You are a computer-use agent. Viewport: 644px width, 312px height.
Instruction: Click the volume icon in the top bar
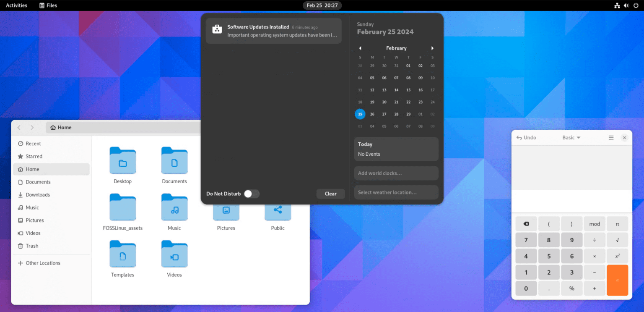click(626, 5)
